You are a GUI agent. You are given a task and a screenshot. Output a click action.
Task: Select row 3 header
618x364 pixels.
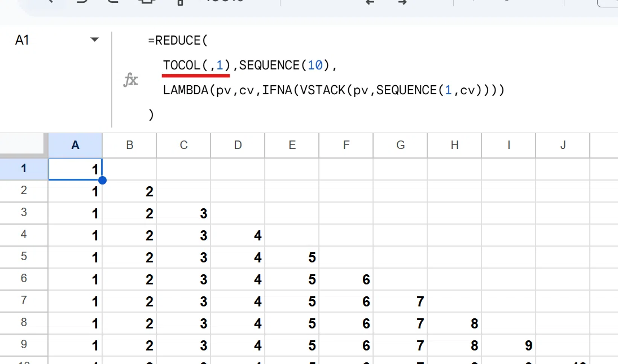point(24,213)
